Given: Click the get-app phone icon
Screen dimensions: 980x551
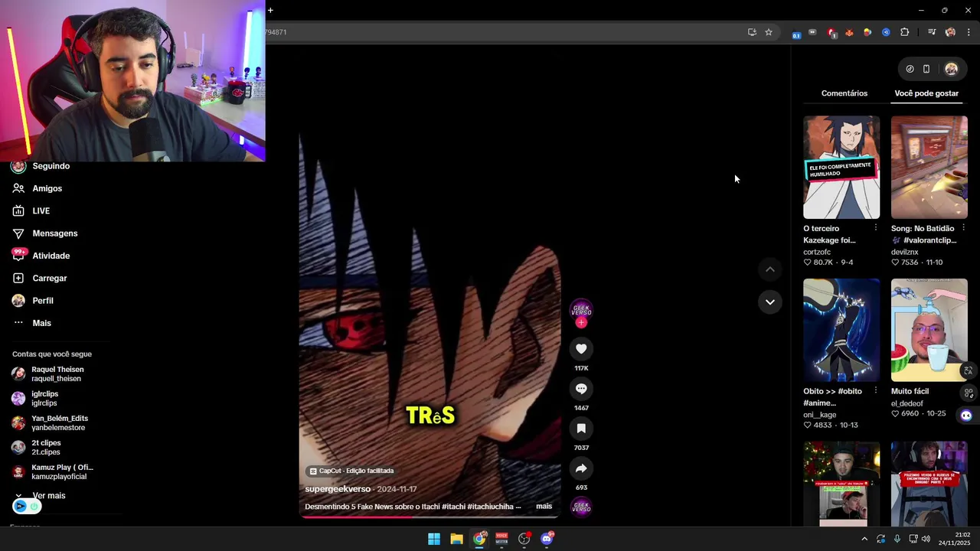Looking at the screenshot, I should pos(926,69).
